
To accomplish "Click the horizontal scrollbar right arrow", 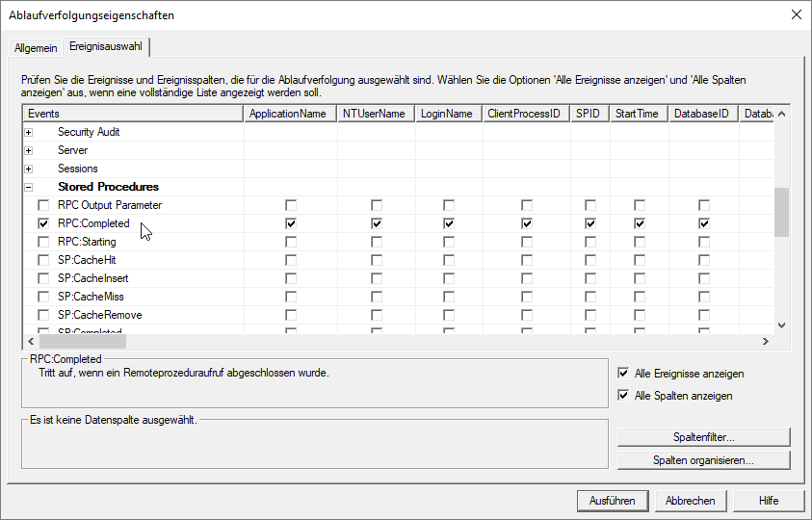I will 765,341.
